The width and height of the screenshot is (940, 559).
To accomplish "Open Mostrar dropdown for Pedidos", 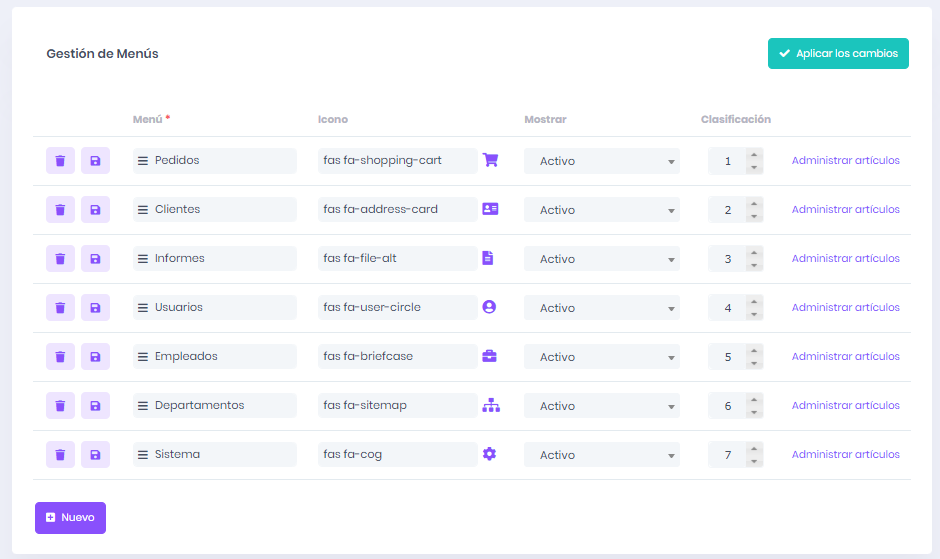I will [601, 161].
